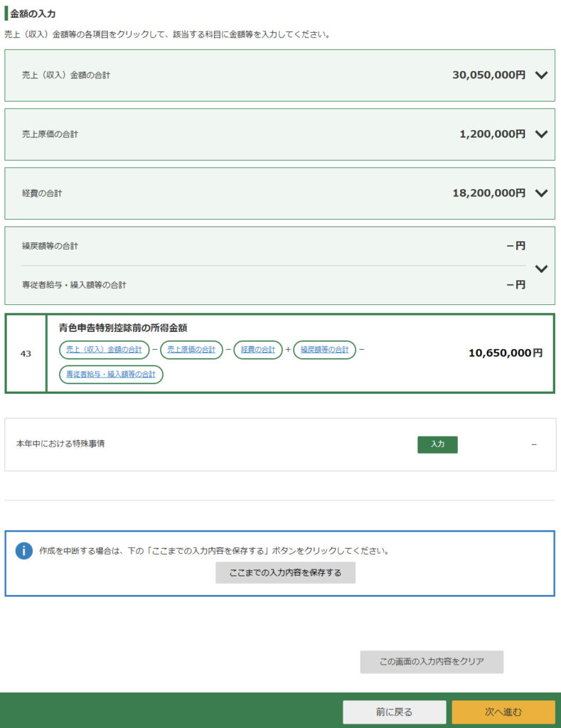Click ここまでの入力内容を保存する button
The width and height of the screenshot is (561, 728).
pos(285,572)
